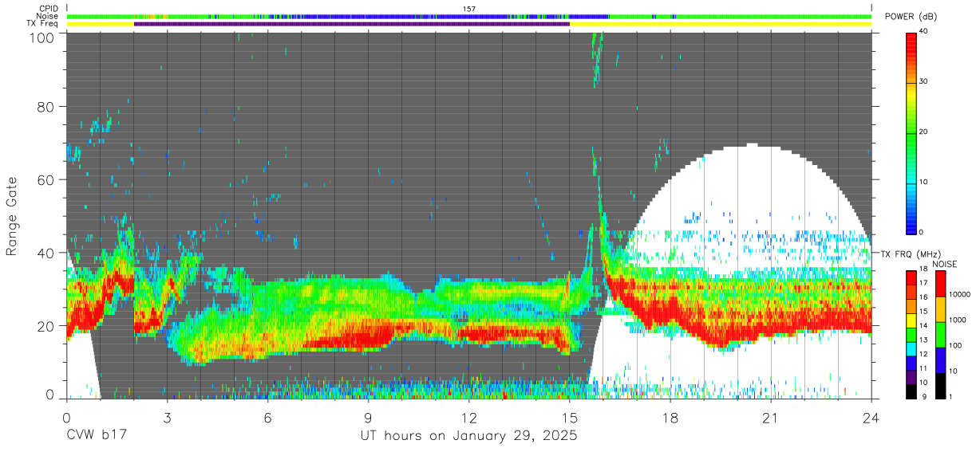Click the 10000 label on noise scale

(962, 294)
